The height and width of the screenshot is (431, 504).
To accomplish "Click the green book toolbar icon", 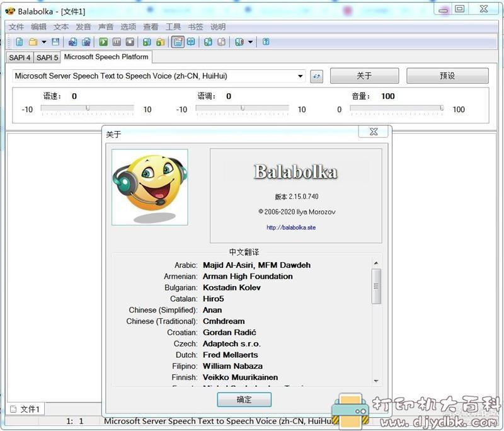I will 208,42.
